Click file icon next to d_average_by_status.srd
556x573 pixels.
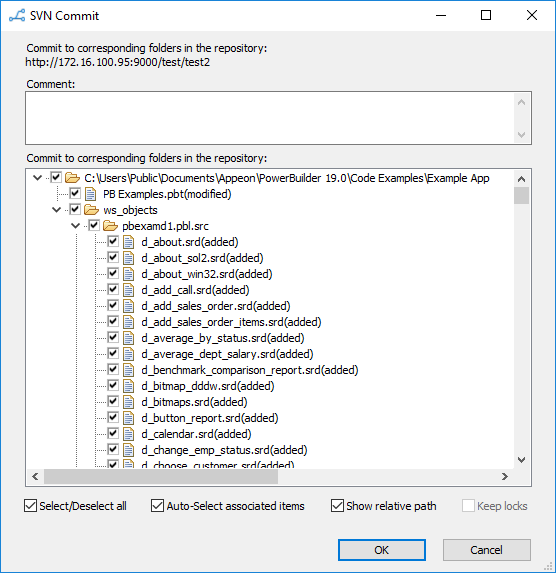(x=128, y=338)
